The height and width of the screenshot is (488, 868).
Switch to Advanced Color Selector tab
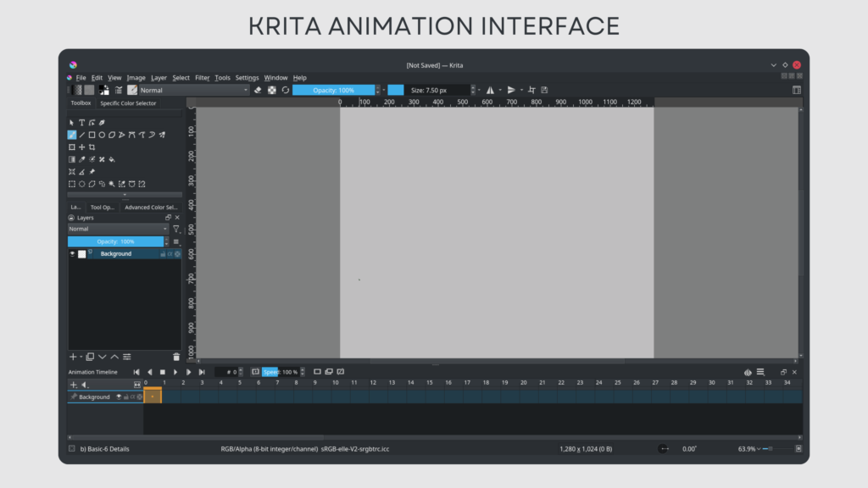click(151, 207)
